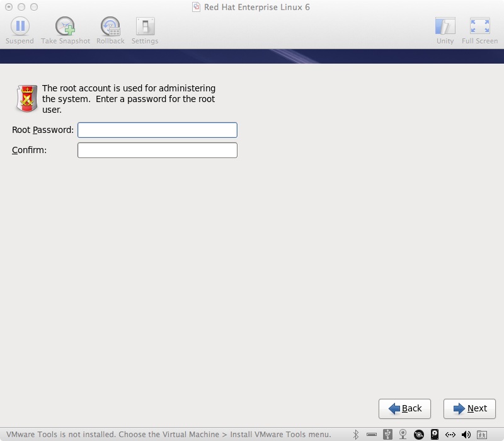Click the Bluetooth status icon
The height and width of the screenshot is (441, 504).
(356, 435)
